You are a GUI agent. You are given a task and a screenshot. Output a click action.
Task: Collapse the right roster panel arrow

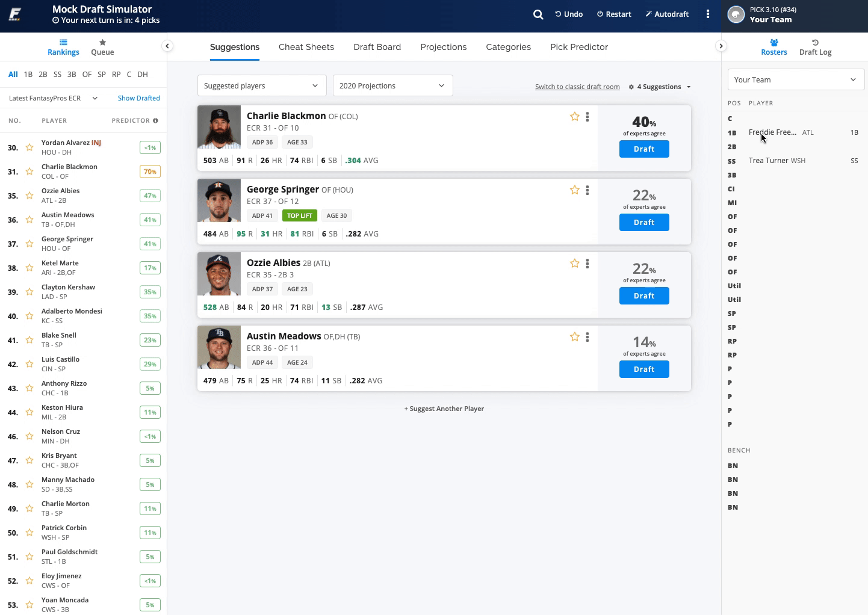point(721,46)
